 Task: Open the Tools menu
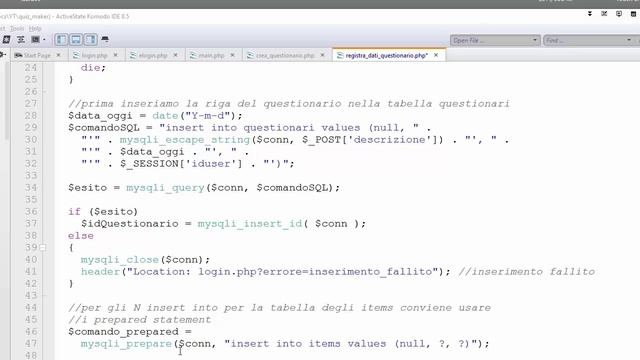[x=17, y=29]
